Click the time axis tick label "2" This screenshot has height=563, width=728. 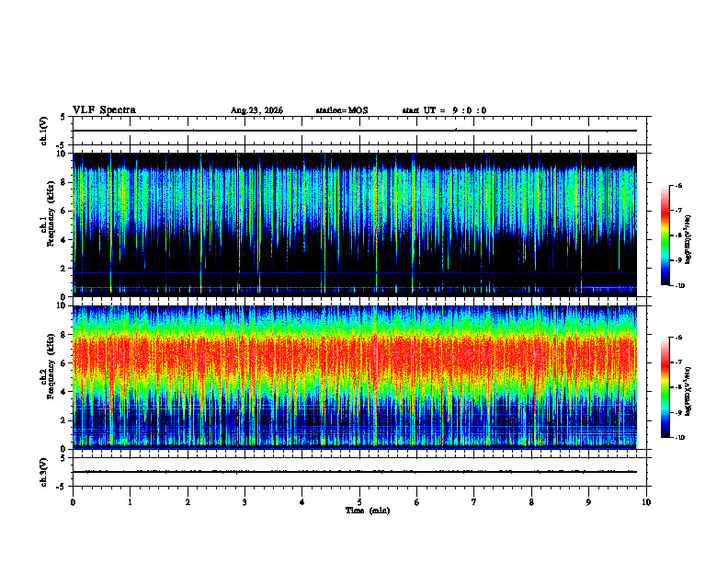[188, 502]
